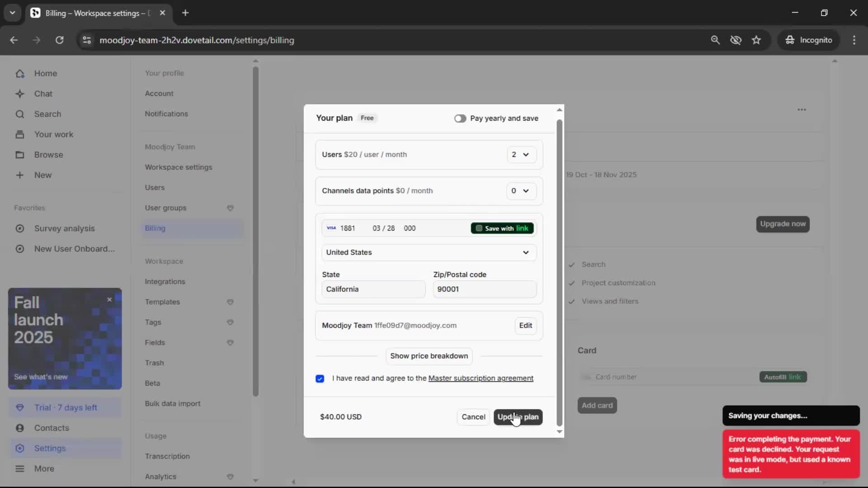This screenshot has height=488, width=868.
Task: Click the Zip/Postal code field
Action: 484,289
